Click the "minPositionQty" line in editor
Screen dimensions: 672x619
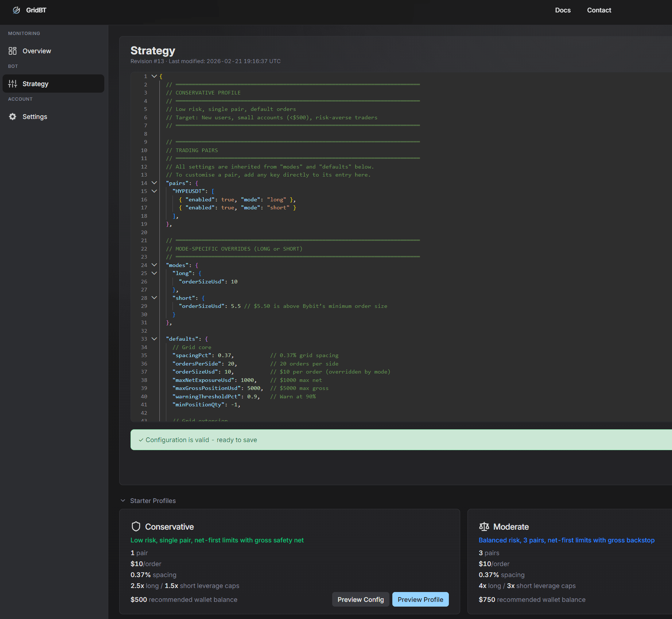(x=206, y=405)
